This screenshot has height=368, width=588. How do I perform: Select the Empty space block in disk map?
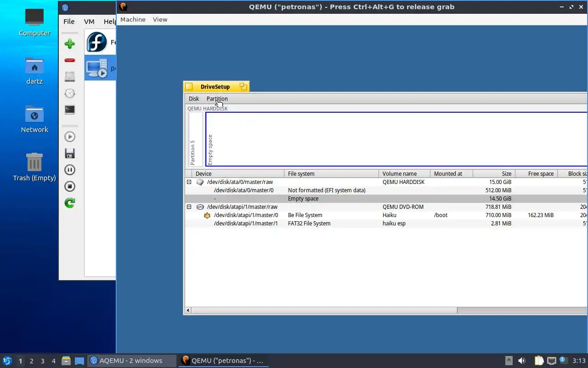pos(396,139)
